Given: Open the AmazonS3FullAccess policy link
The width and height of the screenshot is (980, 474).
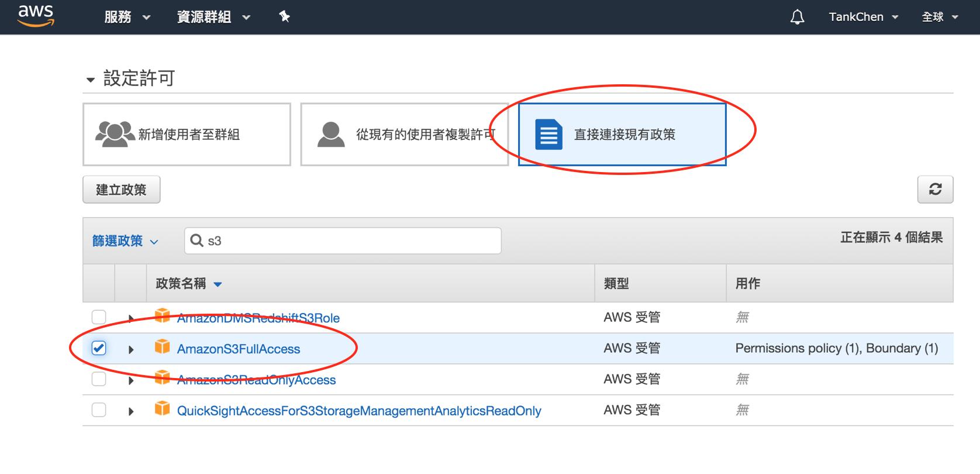Looking at the screenshot, I should 239,349.
